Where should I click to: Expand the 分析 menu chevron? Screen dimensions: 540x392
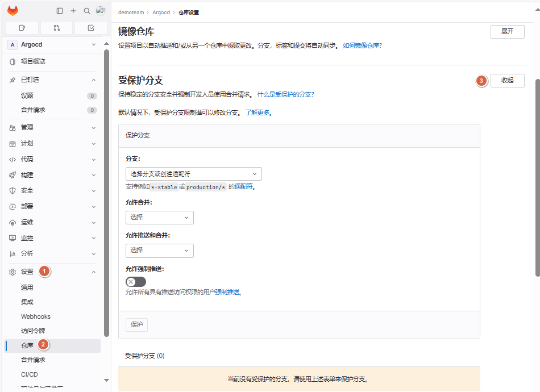94,253
